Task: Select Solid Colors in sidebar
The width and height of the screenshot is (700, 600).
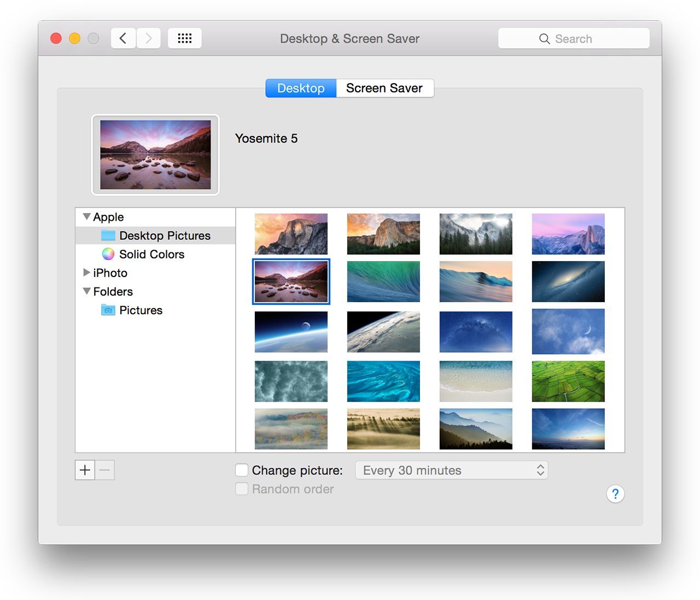Action: (155, 254)
